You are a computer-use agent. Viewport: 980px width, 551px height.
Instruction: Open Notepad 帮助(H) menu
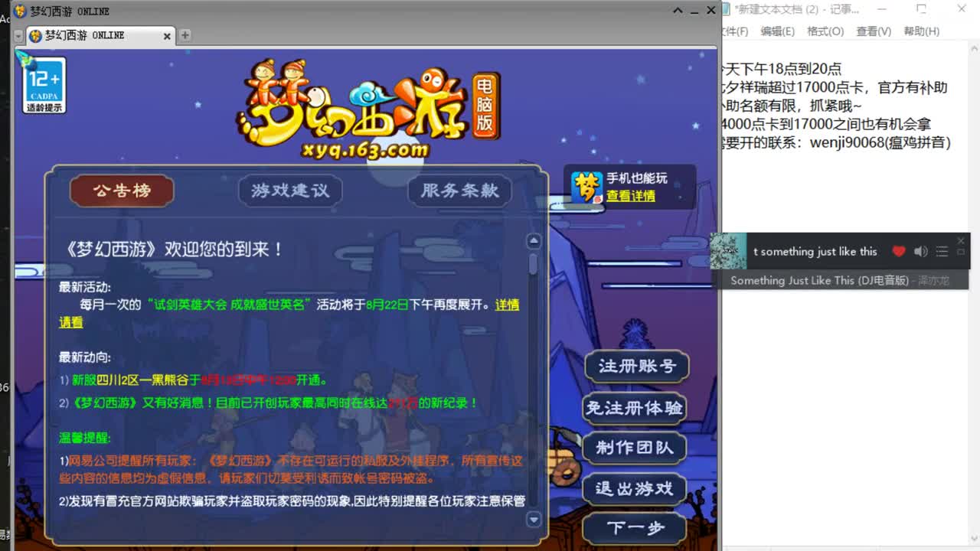[922, 31]
